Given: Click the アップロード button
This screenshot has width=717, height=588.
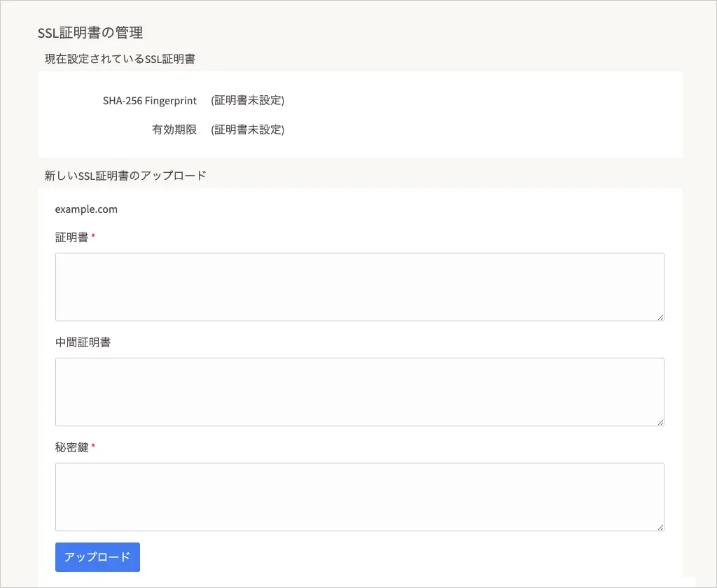Looking at the screenshot, I should [x=97, y=557].
